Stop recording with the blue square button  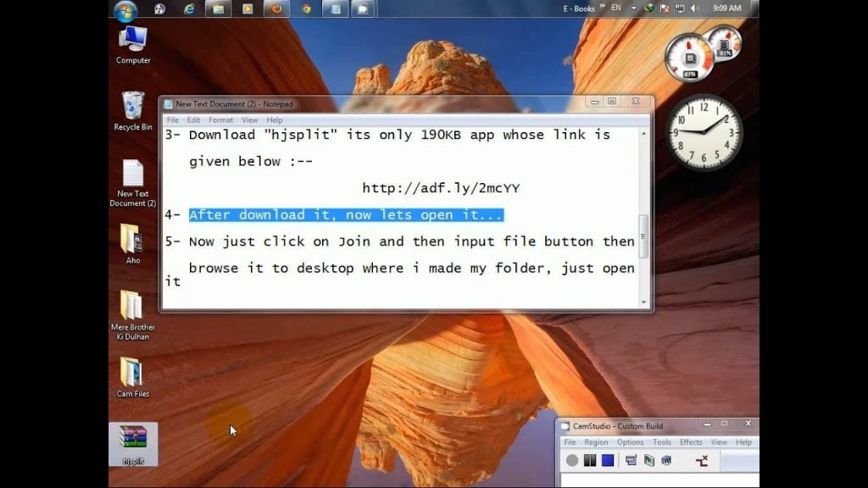[608, 460]
